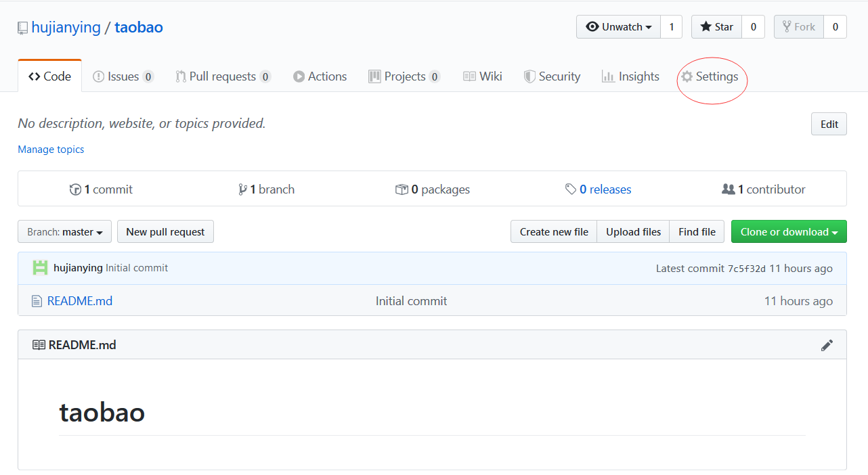View the 1 commit history
The width and height of the screenshot is (868, 475).
point(101,189)
